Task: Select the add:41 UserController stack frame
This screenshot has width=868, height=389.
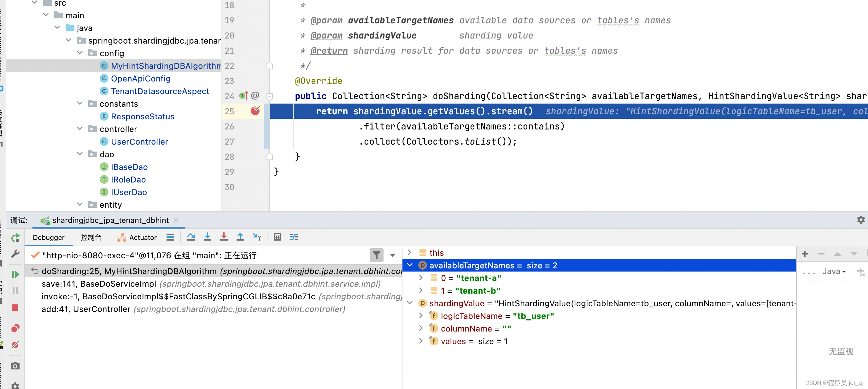Action: click(x=214, y=309)
